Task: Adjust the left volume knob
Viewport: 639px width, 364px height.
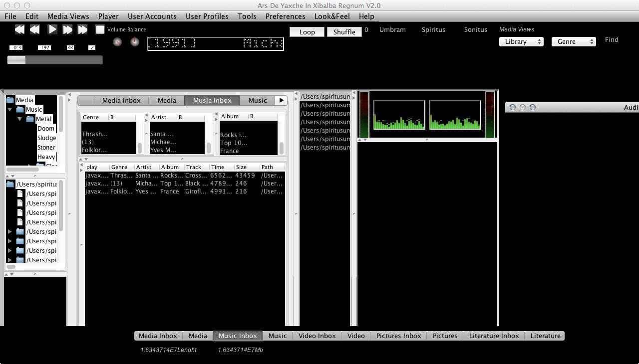Action: 117,42
